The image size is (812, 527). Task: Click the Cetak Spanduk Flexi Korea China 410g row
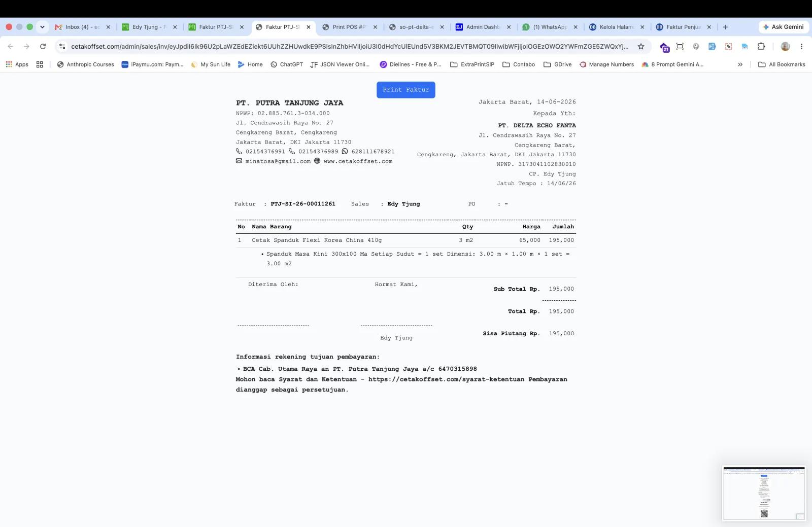(x=405, y=240)
